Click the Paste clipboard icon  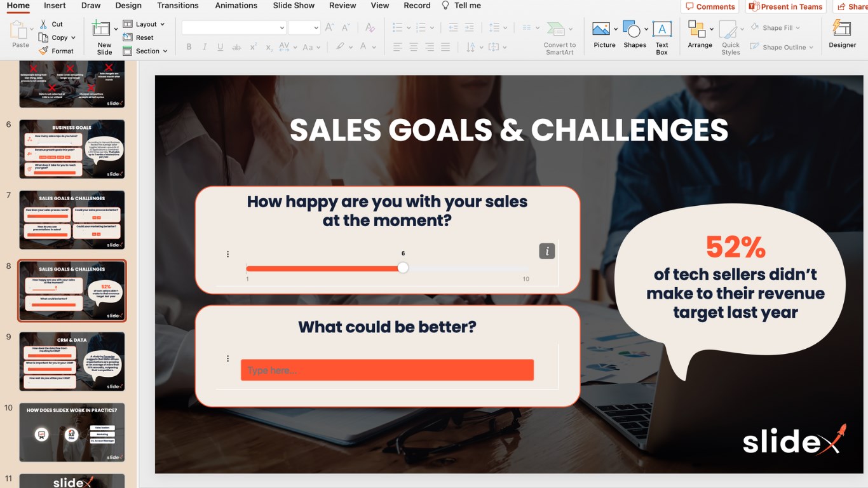click(x=19, y=30)
